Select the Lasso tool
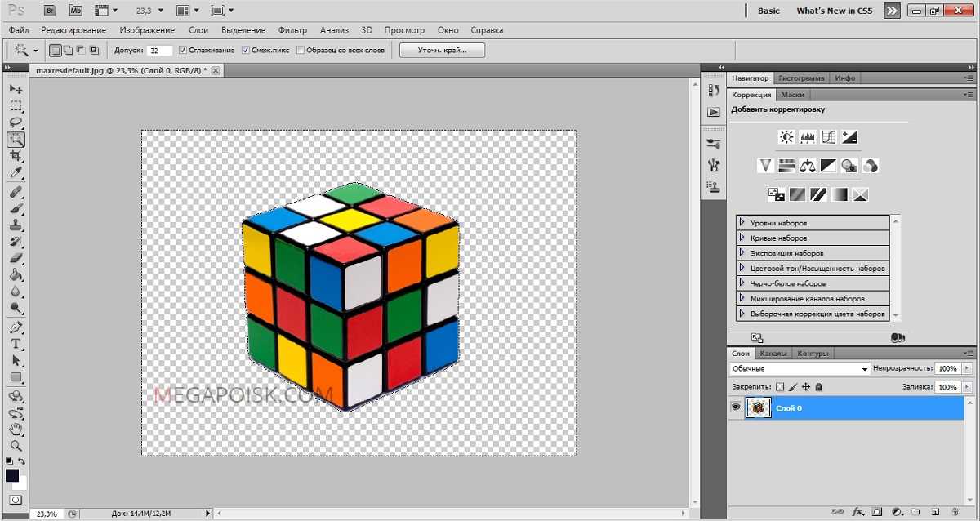Viewport: 980px width, 521px height. [16, 122]
